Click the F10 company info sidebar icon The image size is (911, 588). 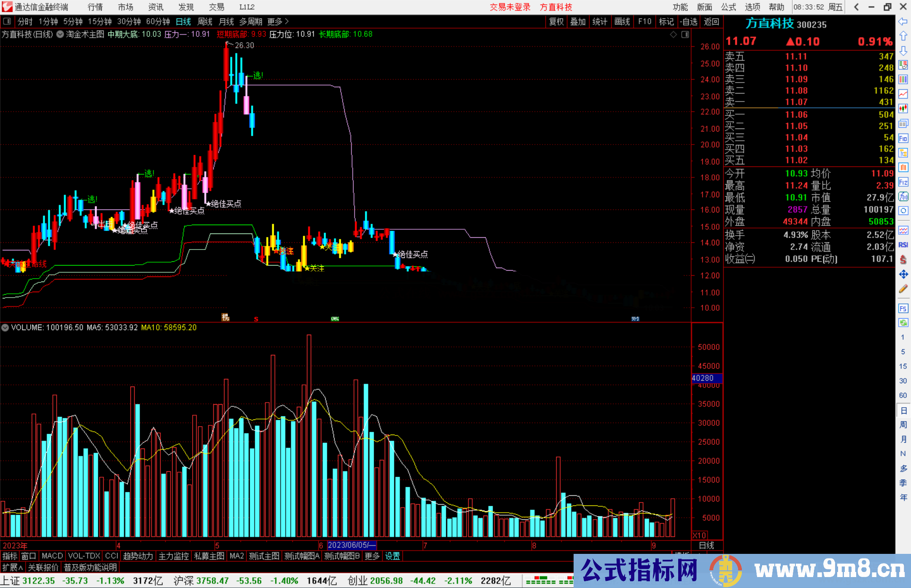[903, 138]
